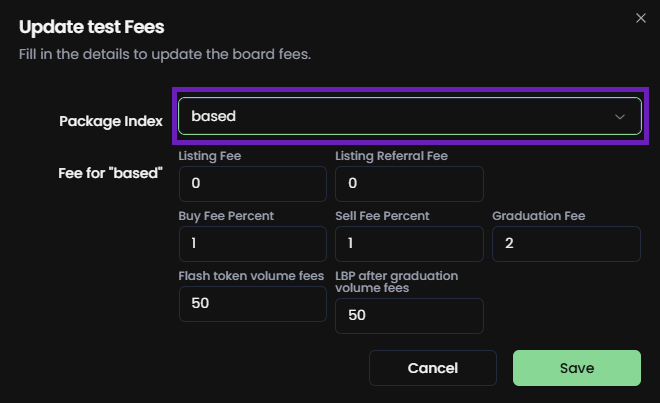Close the Update test Fees dialog
This screenshot has width=660, height=403.
[641, 17]
